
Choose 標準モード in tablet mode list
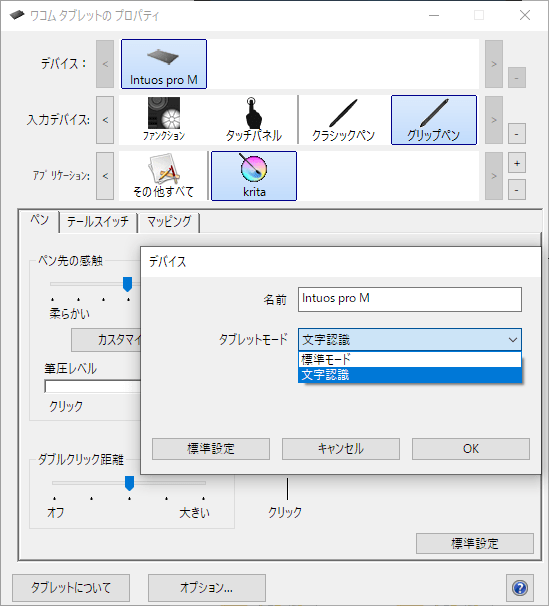410,359
